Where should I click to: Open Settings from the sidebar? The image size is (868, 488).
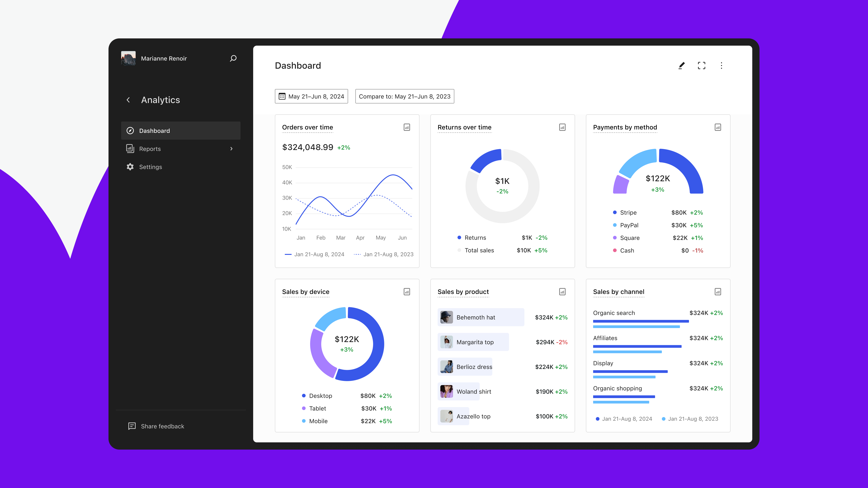click(151, 167)
